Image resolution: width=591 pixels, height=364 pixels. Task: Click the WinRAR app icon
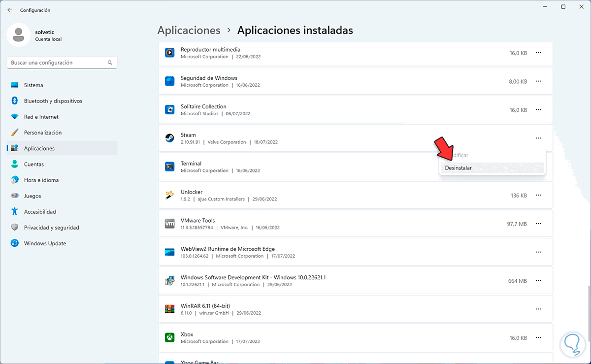point(169,309)
